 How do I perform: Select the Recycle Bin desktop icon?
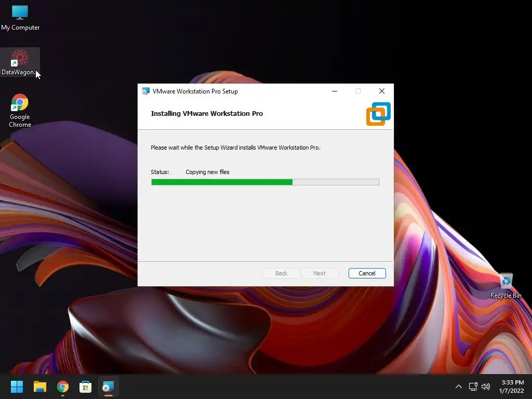[x=506, y=286]
